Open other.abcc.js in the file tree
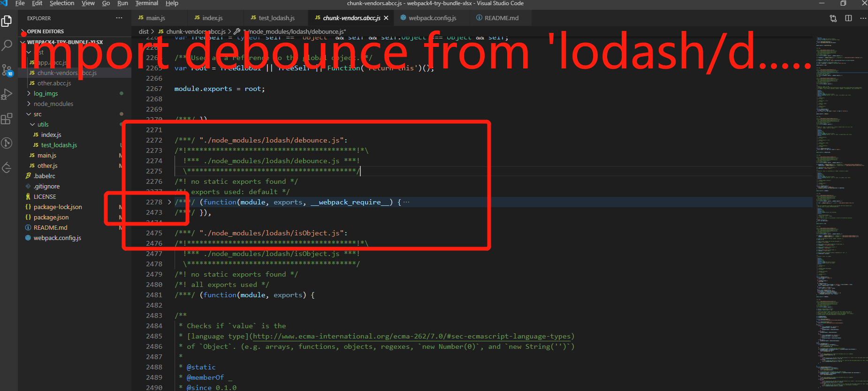This screenshot has height=391, width=868. pos(54,83)
